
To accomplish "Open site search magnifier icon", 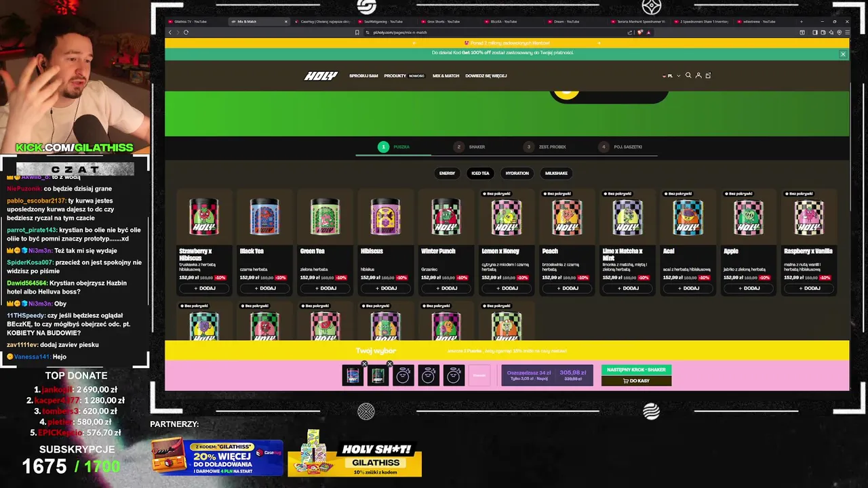I will 688,75.
